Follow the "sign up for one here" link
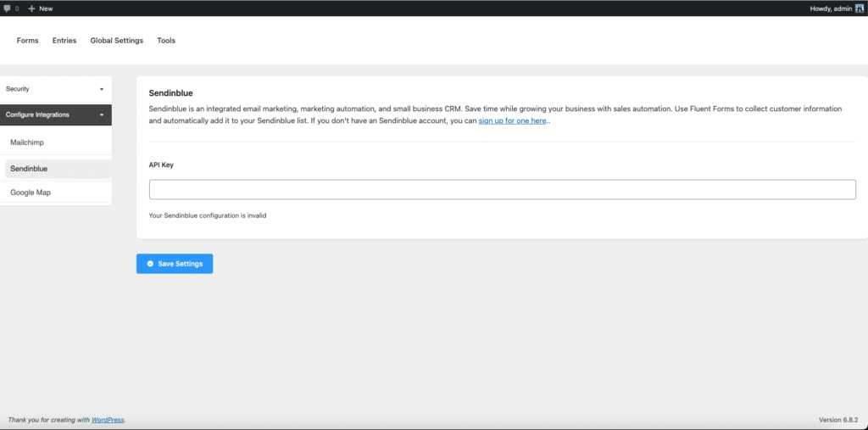Image resolution: width=868 pixels, height=430 pixels. [512, 121]
